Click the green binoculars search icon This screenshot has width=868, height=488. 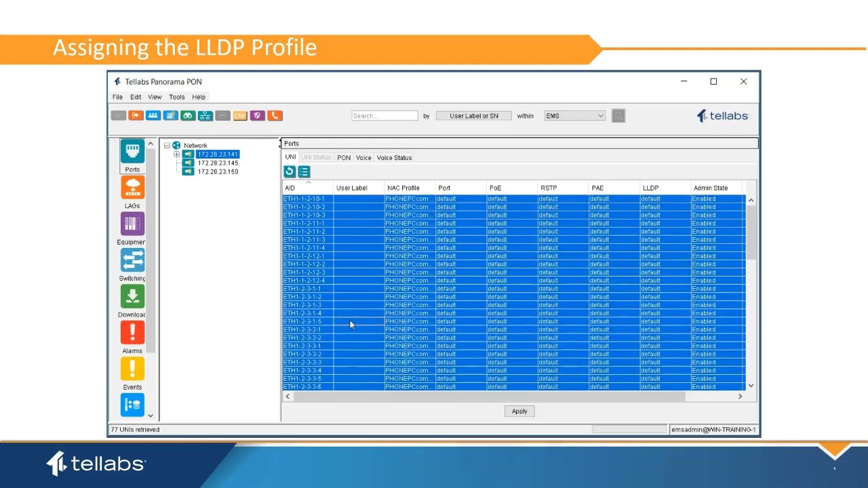(188, 116)
